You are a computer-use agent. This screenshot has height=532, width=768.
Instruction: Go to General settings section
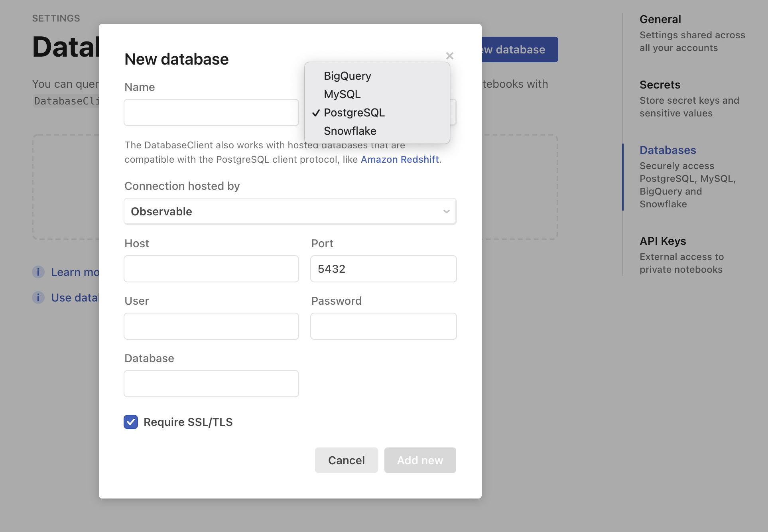pos(660,19)
